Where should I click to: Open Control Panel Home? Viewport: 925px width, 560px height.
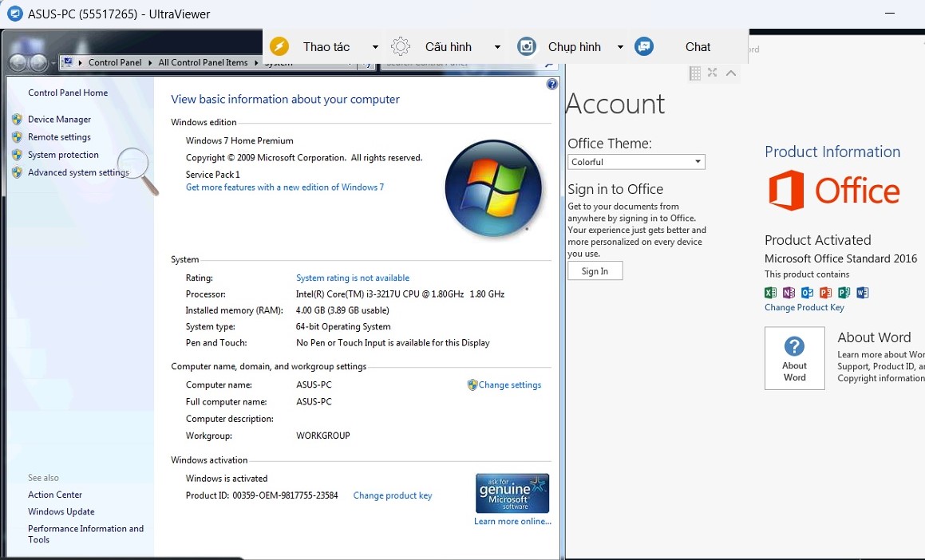[x=68, y=93]
